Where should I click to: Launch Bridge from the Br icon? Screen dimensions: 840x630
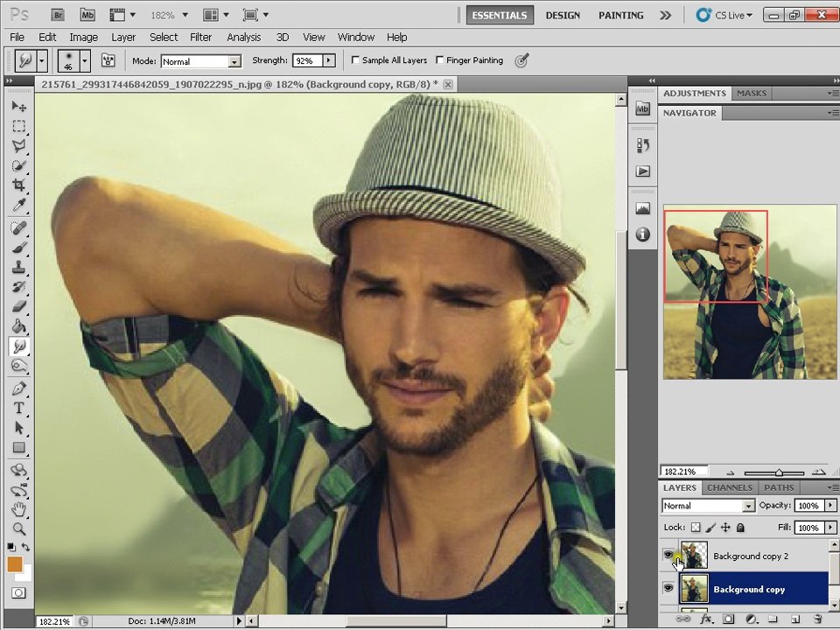pos(58,15)
